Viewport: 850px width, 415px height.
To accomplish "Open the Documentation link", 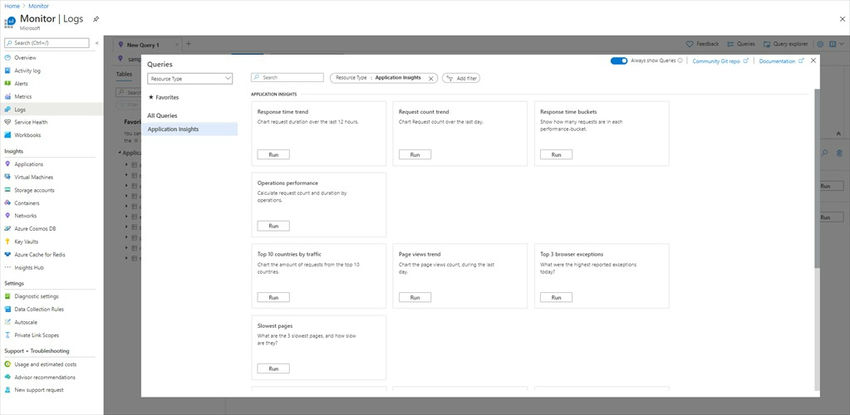I will click(x=777, y=61).
